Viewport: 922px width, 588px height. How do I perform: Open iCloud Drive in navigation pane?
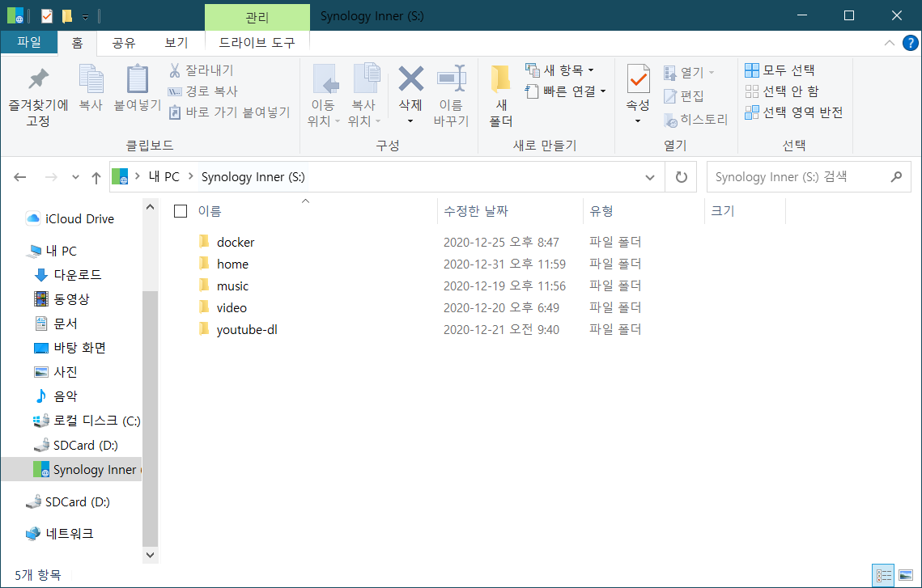pyautogui.click(x=70, y=218)
